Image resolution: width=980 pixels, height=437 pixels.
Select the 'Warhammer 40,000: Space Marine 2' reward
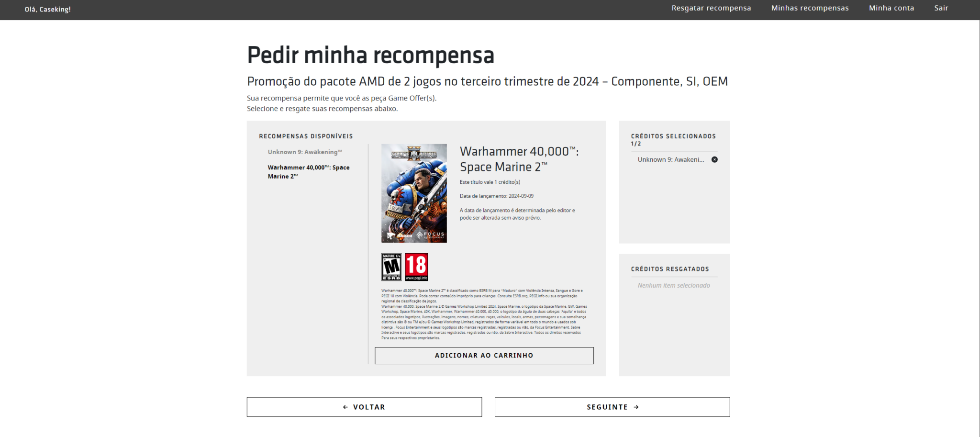(308, 171)
